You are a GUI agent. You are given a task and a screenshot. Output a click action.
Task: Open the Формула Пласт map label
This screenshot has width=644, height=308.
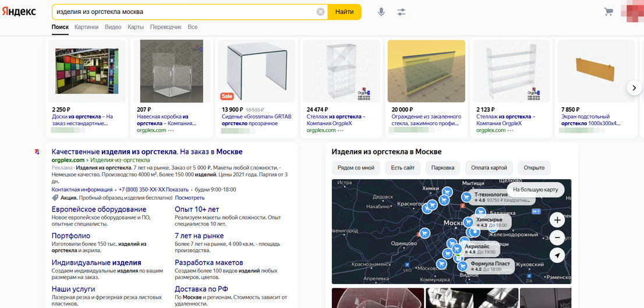click(490, 266)
